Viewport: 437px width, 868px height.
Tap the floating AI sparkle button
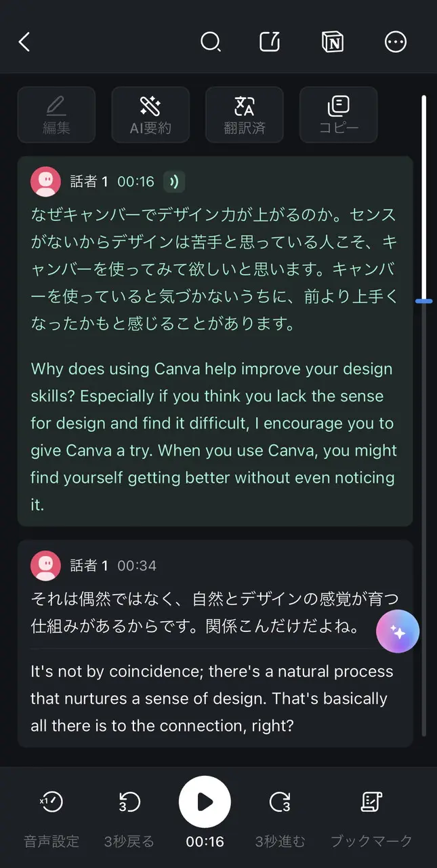tap(398, 631)
